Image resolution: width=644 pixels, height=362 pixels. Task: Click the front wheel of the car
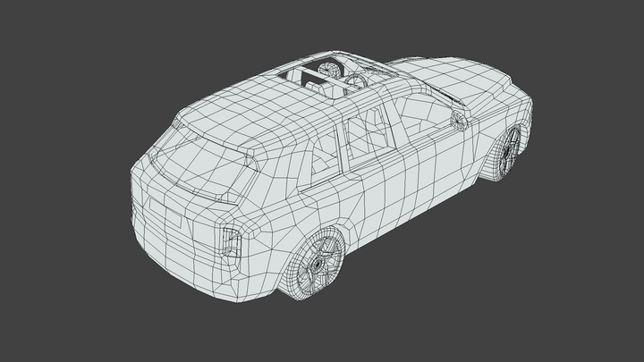(506, 153)
